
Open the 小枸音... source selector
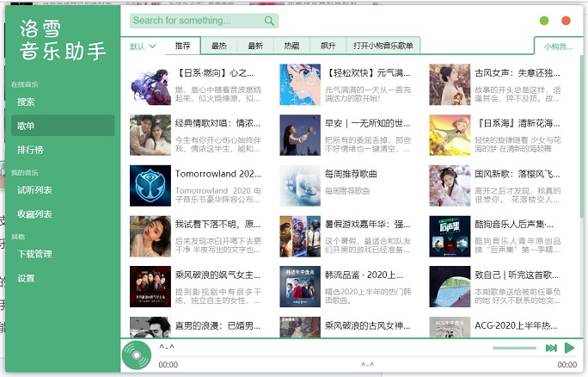coord(558,46)
